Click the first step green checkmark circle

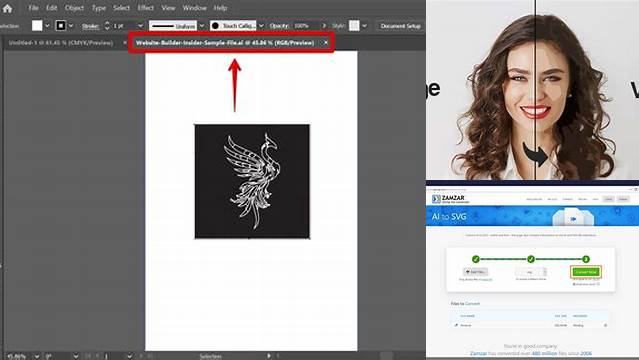pyautogui.click(x=476, y=259)
